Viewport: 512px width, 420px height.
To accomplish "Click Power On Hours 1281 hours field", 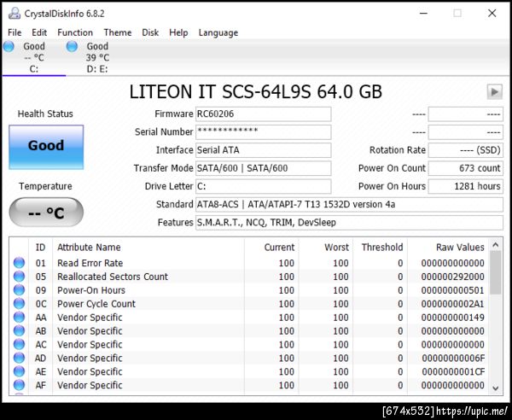I will coord(465,186).
